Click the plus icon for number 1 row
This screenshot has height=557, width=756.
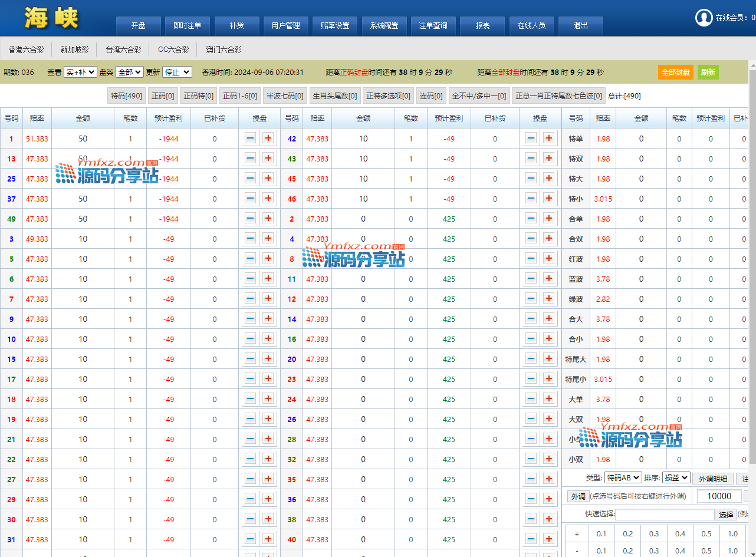click(268, 139)
